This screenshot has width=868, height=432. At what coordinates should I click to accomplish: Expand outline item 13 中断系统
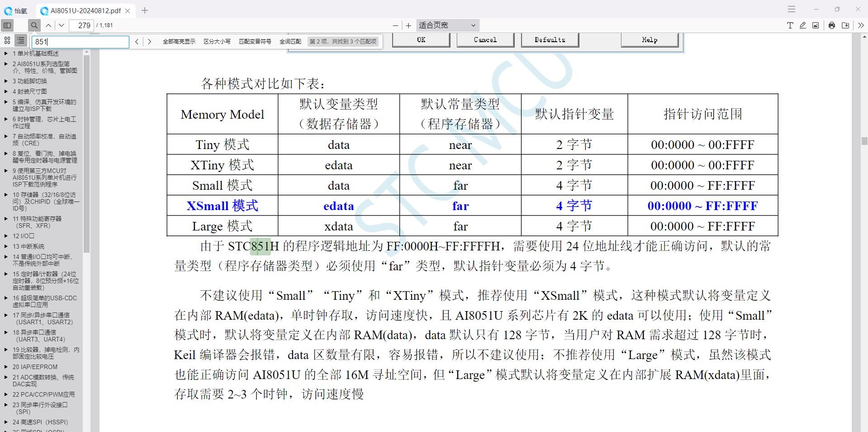(6, 246)
